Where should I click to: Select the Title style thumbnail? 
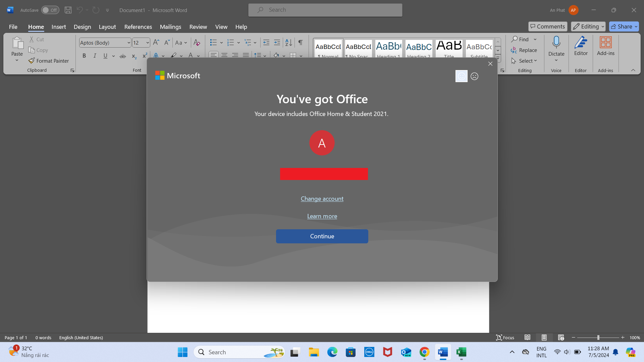click(x=449, y=49)
